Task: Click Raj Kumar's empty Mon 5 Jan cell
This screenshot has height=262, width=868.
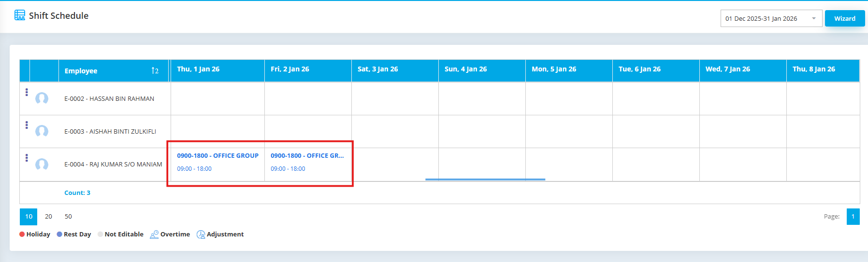Action: pyautogui.click(x=569, y=164)
